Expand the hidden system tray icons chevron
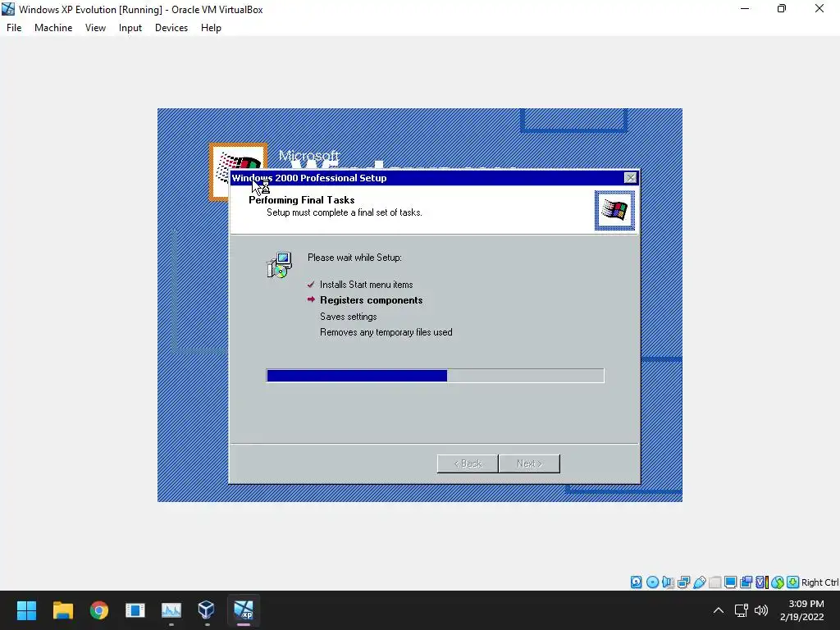Image resolution: width=840 pixels, height=630 pixels. [719, 610]
